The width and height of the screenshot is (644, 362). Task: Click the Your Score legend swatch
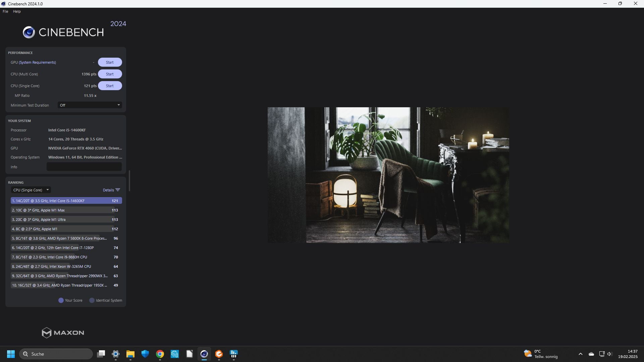(x=61, y=300)
